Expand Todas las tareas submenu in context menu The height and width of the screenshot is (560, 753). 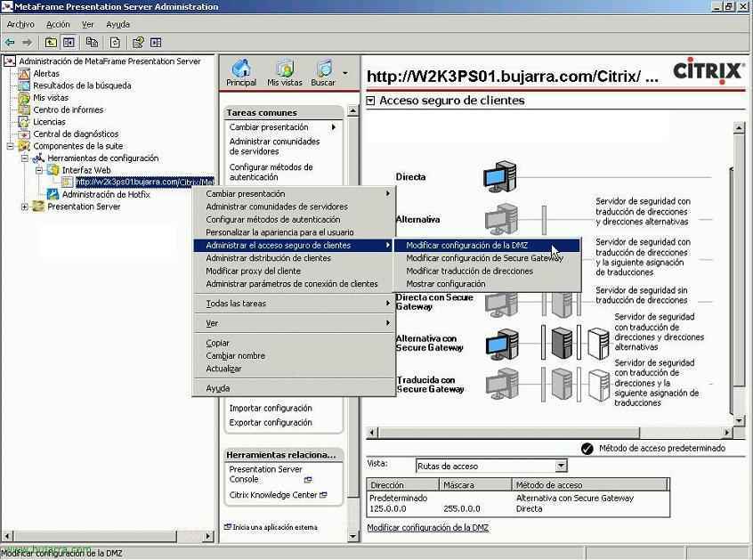(x=294, y=304)
